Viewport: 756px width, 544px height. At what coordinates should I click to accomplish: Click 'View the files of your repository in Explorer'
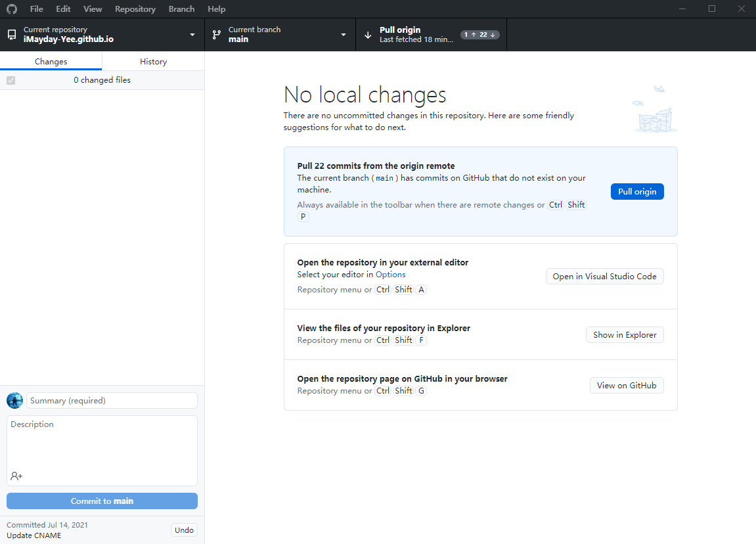384,328
